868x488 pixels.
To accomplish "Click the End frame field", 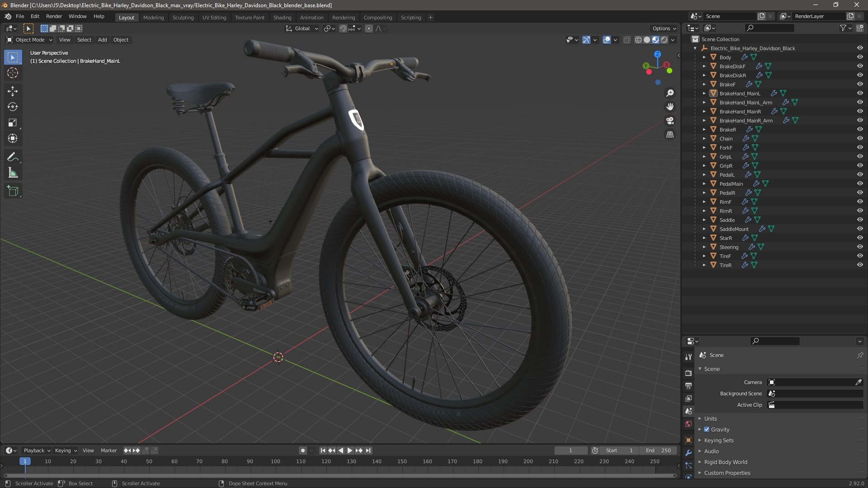I will click(658, 450).
